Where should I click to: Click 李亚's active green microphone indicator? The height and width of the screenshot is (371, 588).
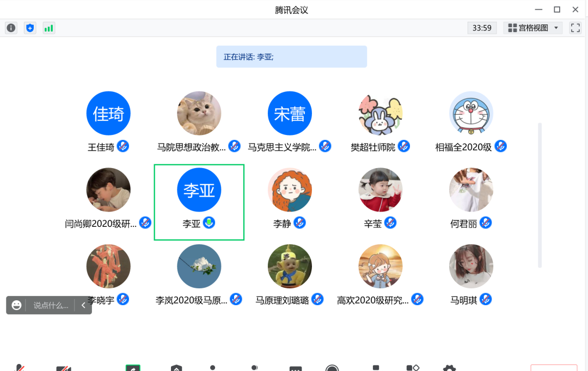click(x=209, y=223)
